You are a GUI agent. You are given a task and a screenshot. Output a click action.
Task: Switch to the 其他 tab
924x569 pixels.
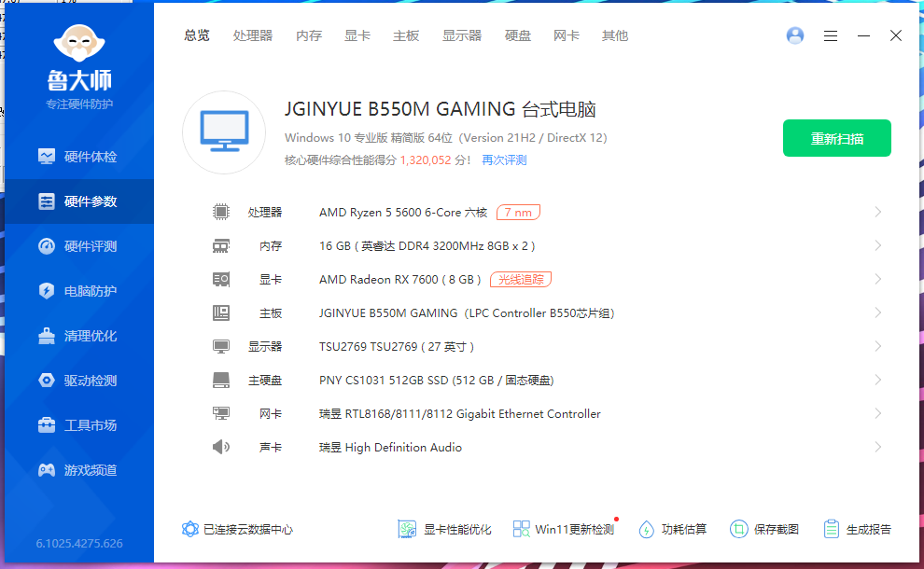[615, 36]
